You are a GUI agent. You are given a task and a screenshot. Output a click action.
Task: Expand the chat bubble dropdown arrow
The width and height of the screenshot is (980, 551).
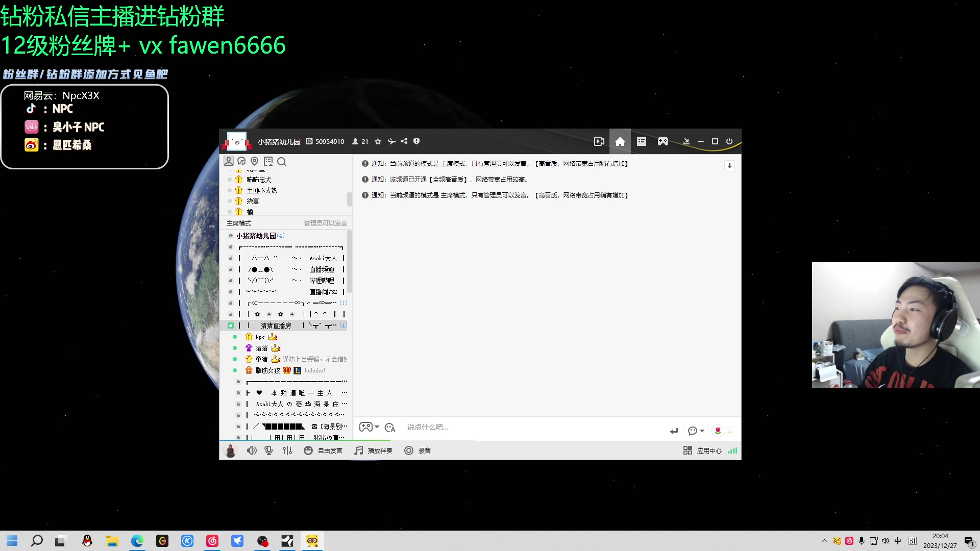pyautogui.click(x=702, y=431)
